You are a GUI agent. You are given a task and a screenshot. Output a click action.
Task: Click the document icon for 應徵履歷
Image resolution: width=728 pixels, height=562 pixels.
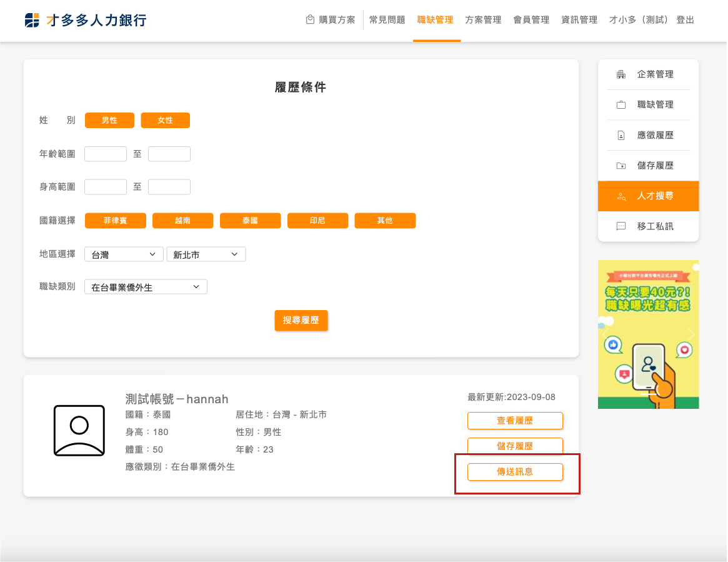[621, 136]
